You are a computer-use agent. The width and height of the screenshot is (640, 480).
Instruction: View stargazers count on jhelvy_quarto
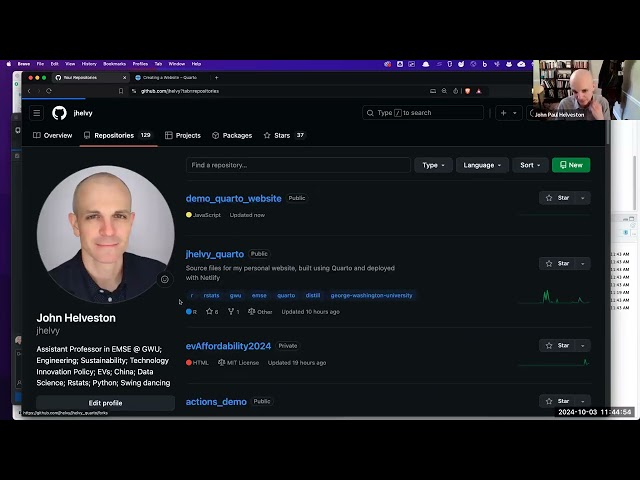pyautogui.click(x=212, y=312)
